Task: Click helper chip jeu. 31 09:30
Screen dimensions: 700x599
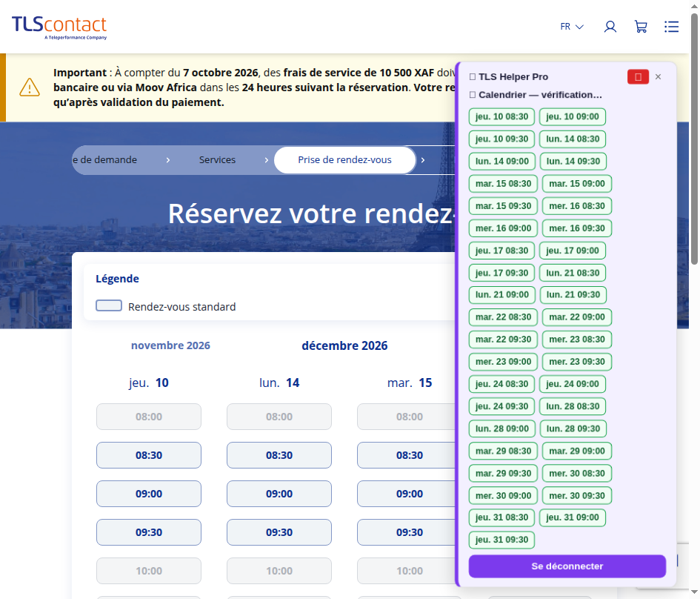Action: pyautogui.click(x=501, y=540)
